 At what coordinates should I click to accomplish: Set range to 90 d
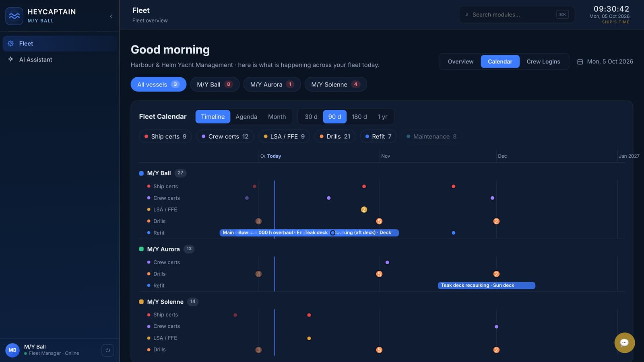coord(334,117)
